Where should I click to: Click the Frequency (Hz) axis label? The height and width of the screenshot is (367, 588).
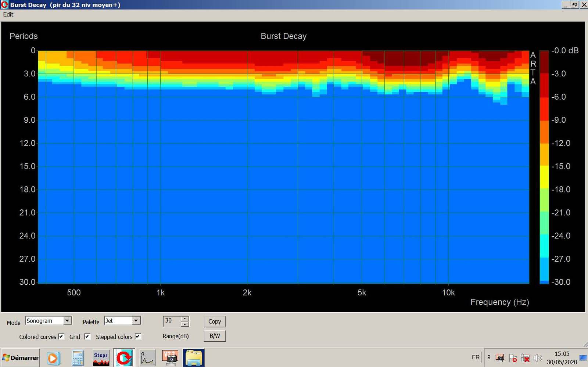tap(499, 302)
